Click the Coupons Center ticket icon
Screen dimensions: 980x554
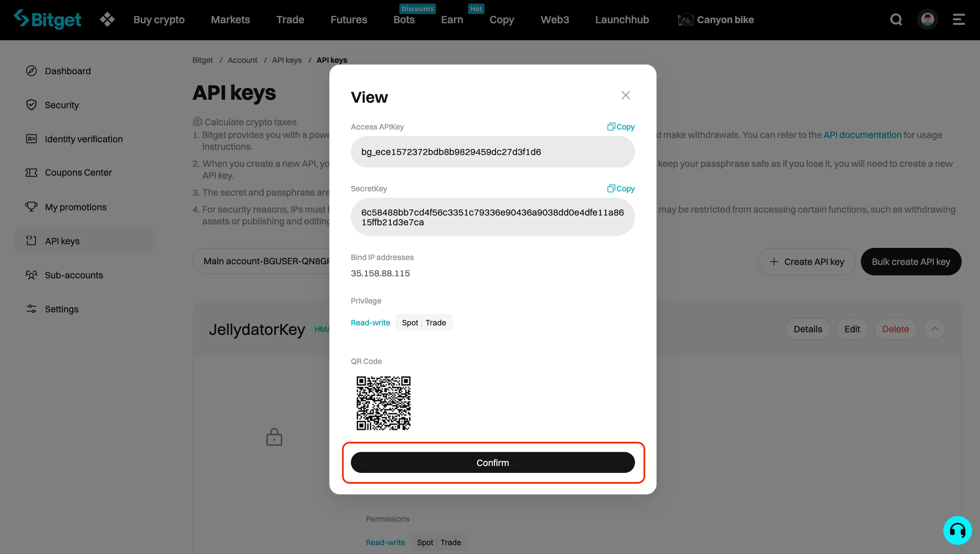pyautogui.click(x=31, y=173)
